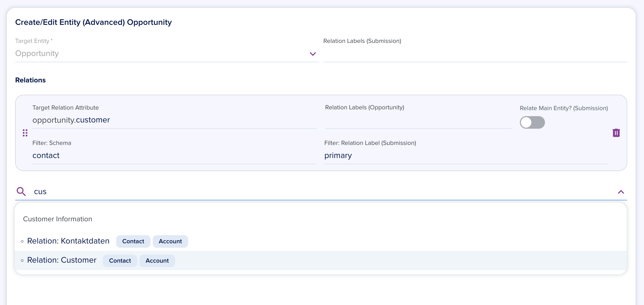
Task: Click Contact tag beside Kontaktdaten
Action: coord(133,241)
